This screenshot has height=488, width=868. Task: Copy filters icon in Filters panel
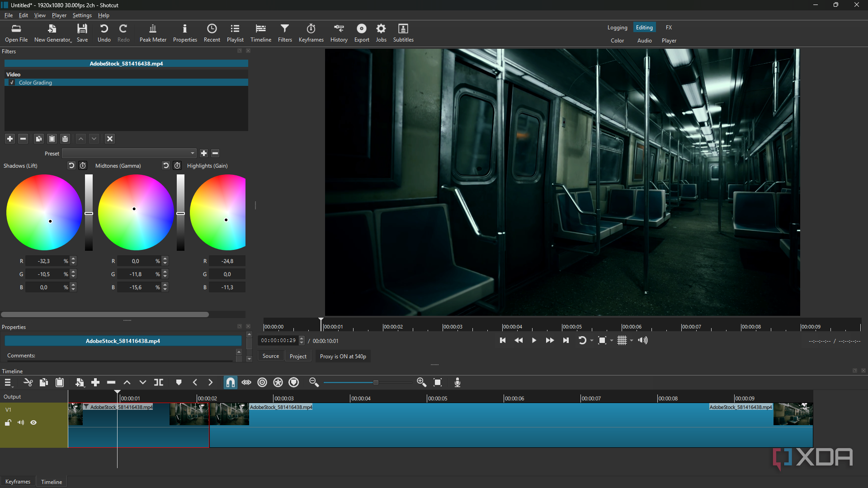tap(39, 139)
